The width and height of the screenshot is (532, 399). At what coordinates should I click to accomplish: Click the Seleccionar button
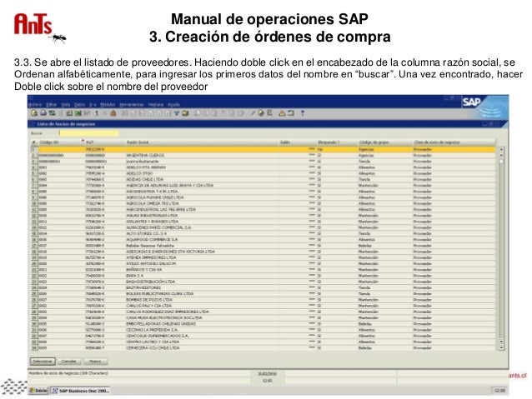43,362
